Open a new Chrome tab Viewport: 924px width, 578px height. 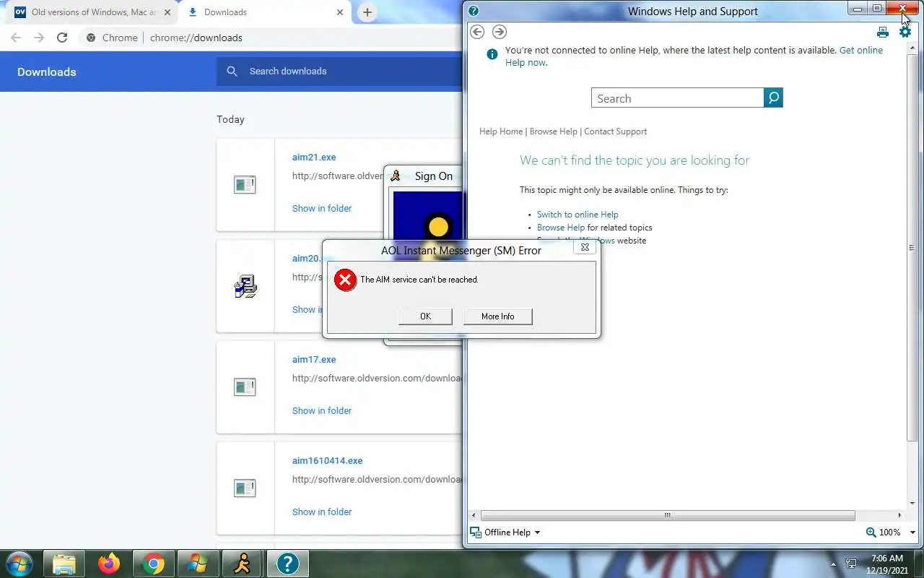(x=367, y=12)
